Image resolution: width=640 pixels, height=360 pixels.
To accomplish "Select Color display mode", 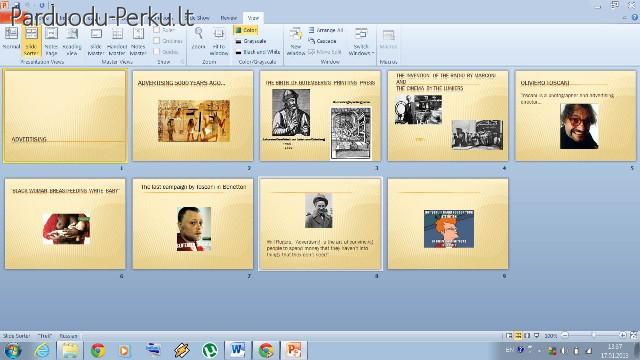I will pos(246,30).
